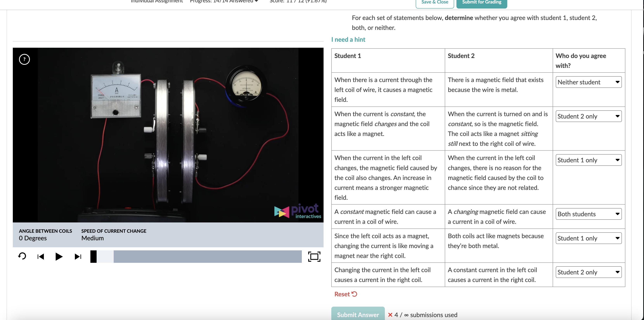This screenshot has width=644, height=320.
Task: Click the Pivot Interactives logo
Action: click(298, 211)
